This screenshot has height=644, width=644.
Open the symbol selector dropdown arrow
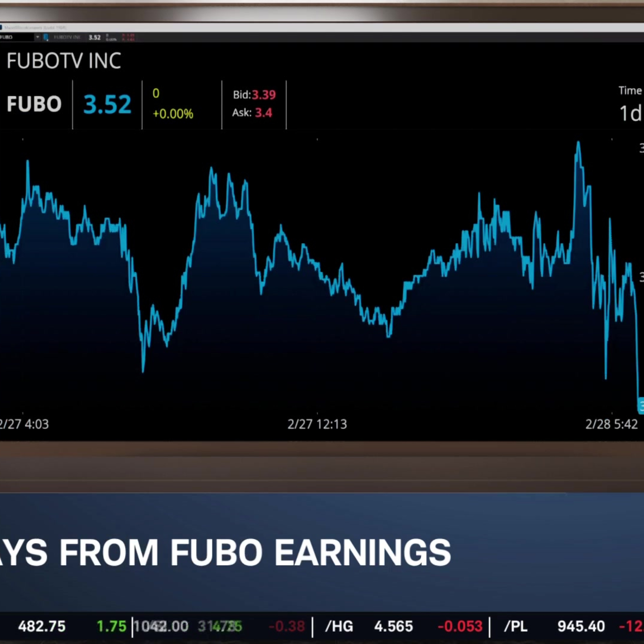[x=37, y=37]
